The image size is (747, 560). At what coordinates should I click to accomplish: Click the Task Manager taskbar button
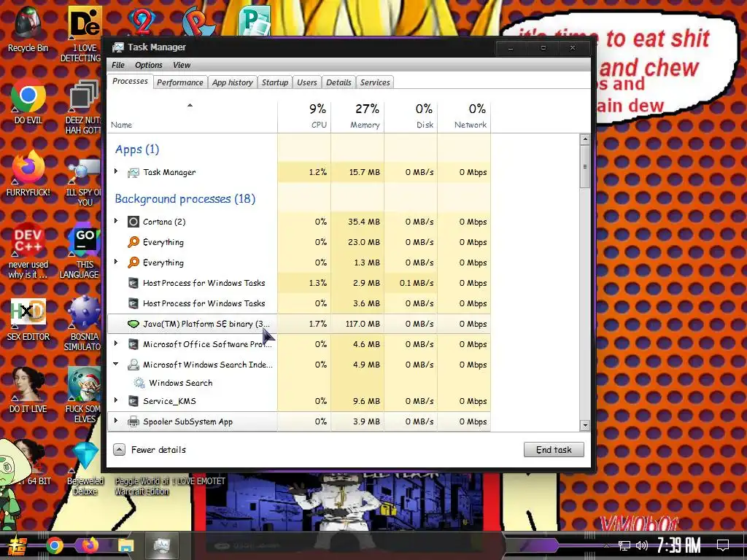161,545
